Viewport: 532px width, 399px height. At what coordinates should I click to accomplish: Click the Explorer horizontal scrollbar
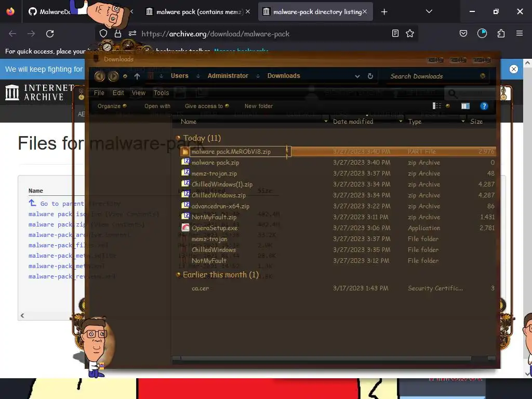326,358
